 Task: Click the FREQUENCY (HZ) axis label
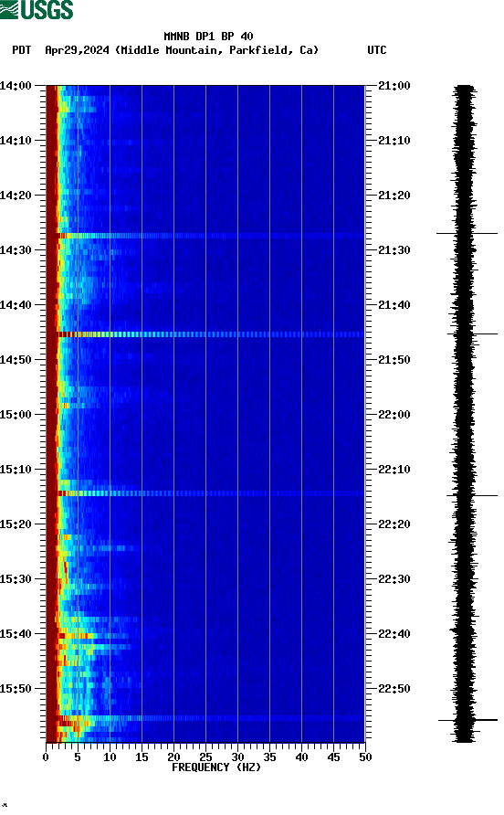tap(216, 767)
